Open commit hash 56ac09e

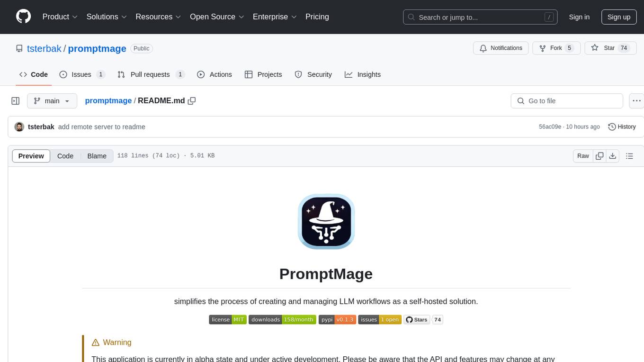point(550,127)
